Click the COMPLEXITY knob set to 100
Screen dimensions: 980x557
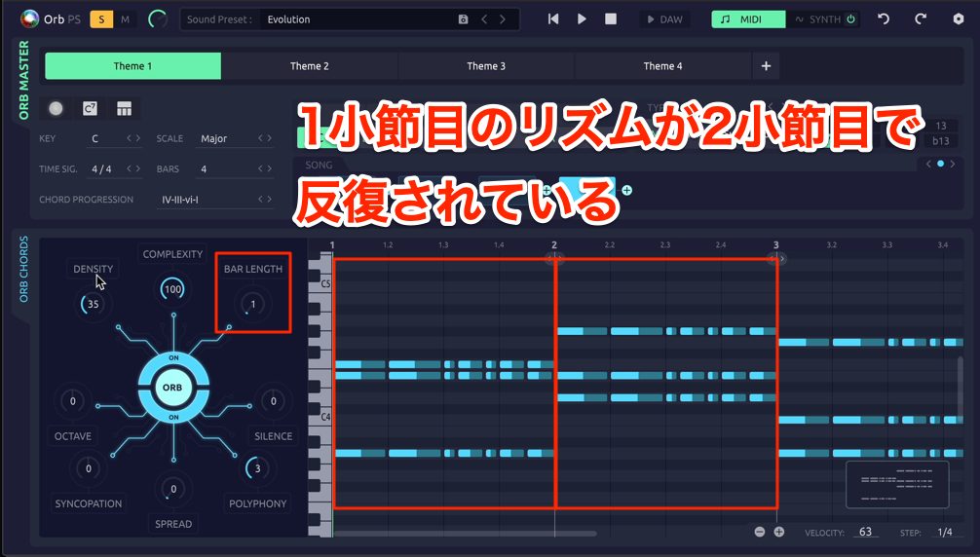point(173,289)
